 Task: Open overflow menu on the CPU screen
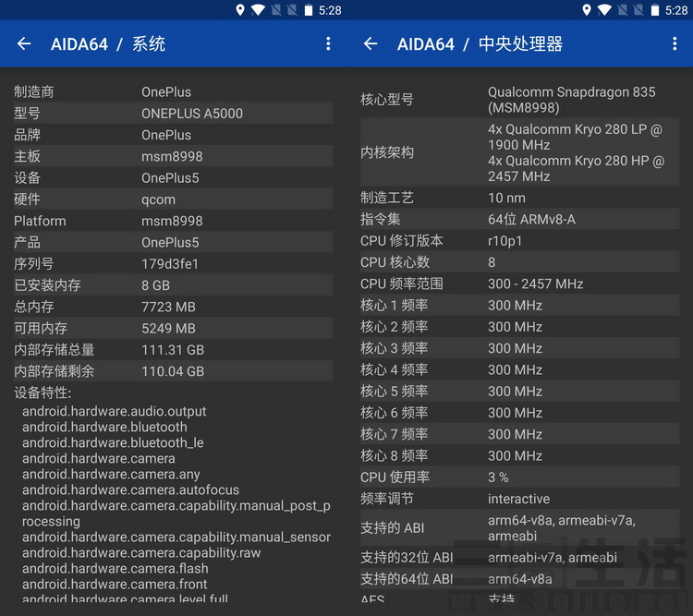click(675, 43)
